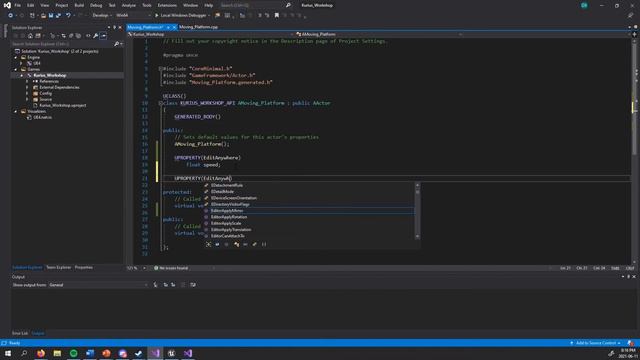Toggle Preview Selected Items in Solution Explorer

point(103,36)
